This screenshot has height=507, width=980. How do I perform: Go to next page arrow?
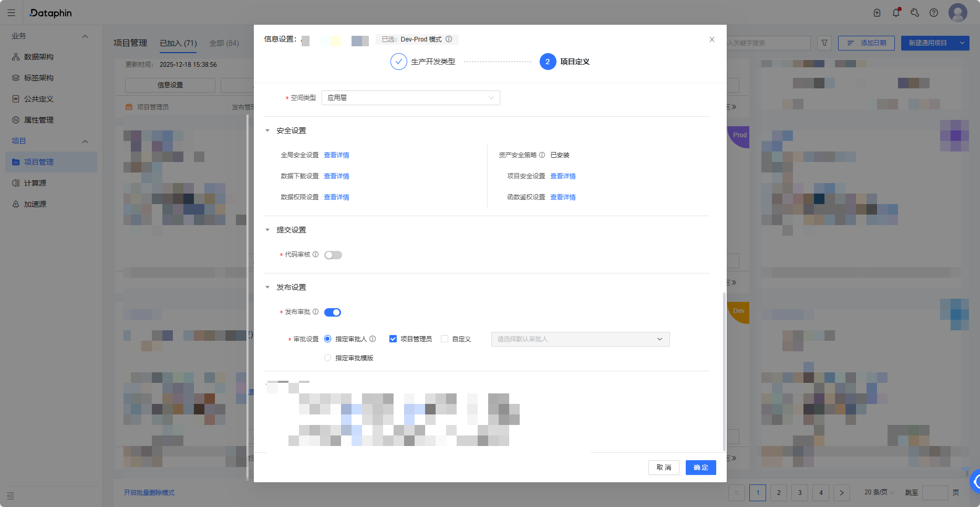pyautogui.click(x=842, y=493)
